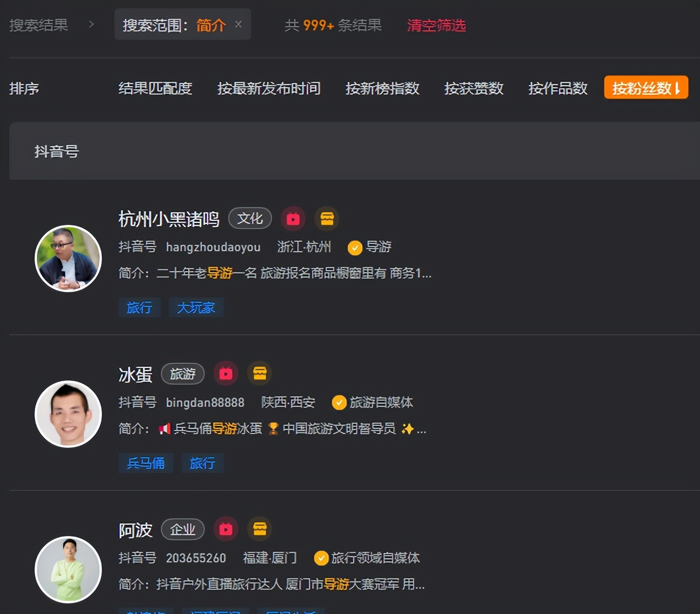Click 冰蛋's red live video icon
Viewport: 700px width, 614px height.
point(225,373)
